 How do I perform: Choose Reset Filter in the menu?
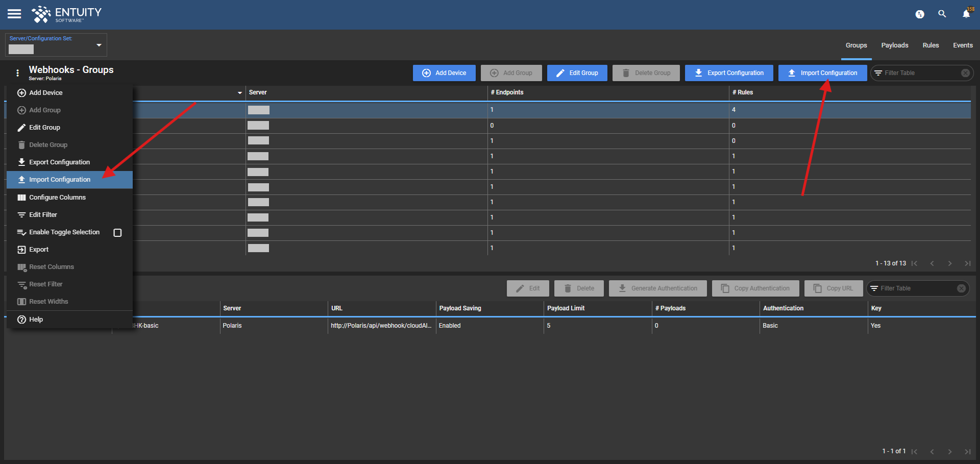[x=69, y=284]
